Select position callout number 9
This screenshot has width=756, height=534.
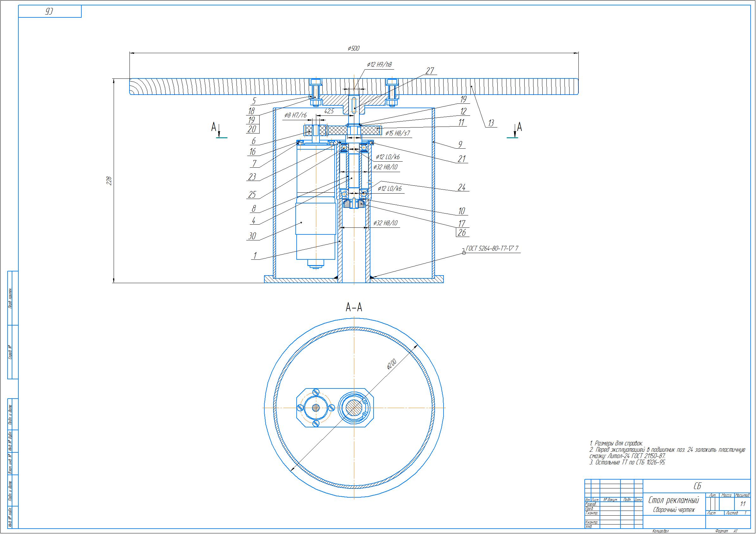tap(460, 144)
